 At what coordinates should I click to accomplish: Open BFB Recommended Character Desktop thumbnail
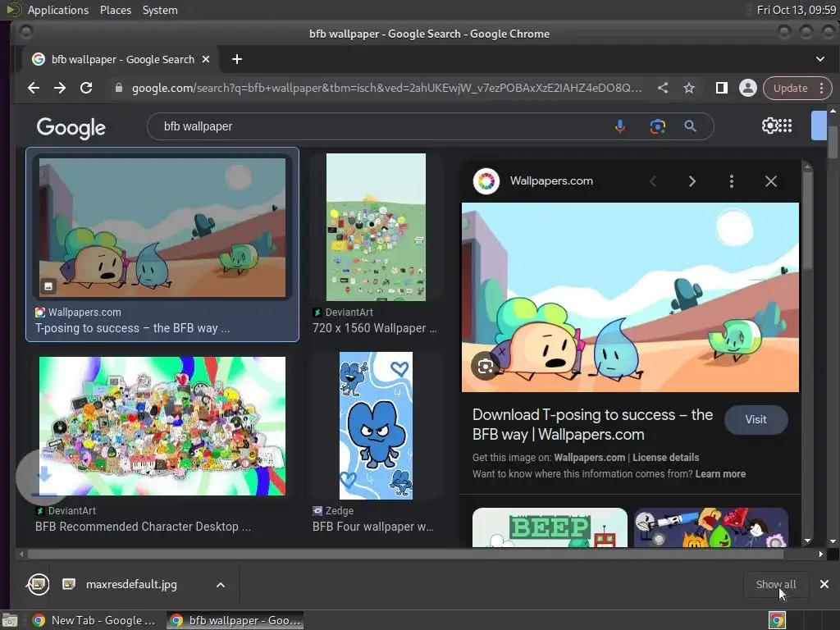(162, 426)
